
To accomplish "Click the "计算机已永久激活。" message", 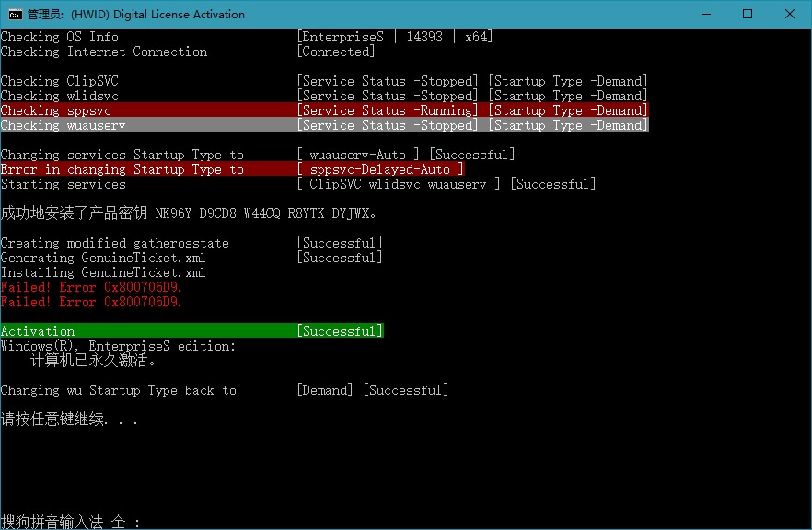I will (93, 361).
